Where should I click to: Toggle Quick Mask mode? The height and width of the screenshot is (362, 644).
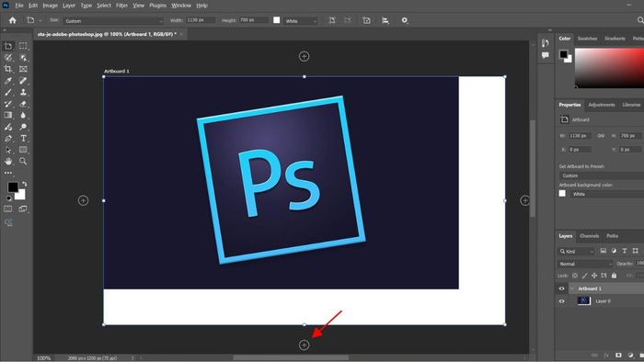[7, 209]
